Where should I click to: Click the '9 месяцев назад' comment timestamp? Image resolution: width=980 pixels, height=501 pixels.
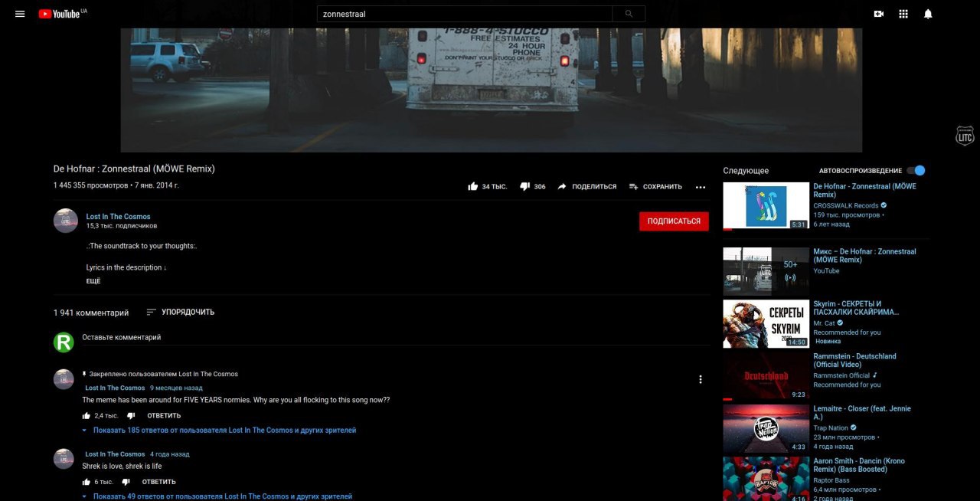[x=176, y=388]
